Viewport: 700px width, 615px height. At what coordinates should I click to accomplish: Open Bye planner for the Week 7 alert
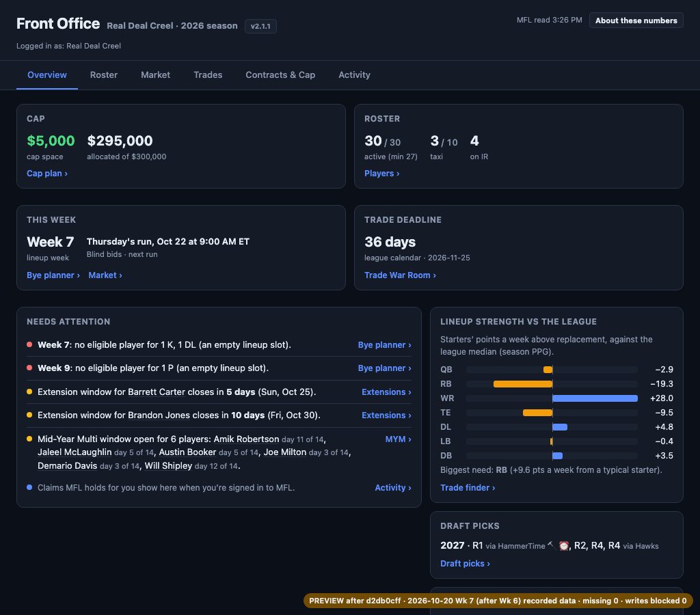(x=384, y=345)
